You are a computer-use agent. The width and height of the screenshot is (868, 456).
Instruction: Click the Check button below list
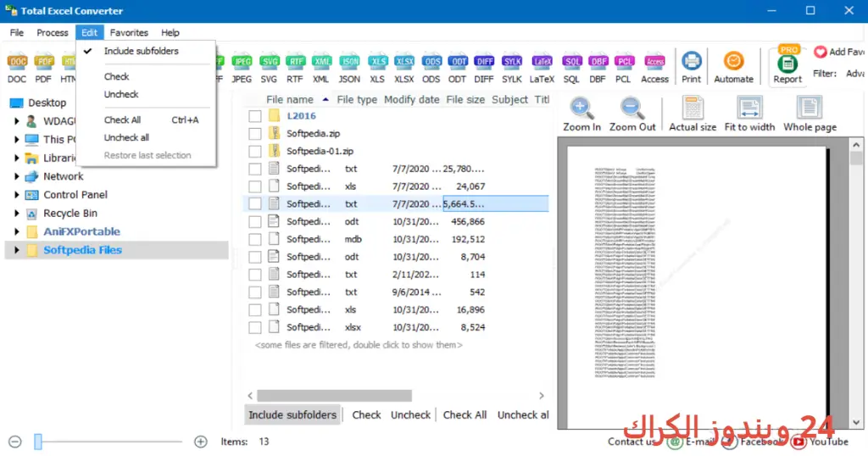pos(366,415)
